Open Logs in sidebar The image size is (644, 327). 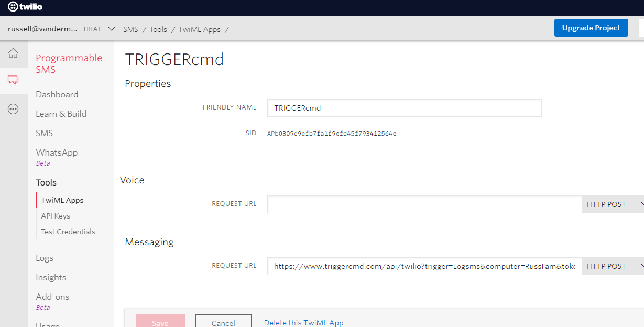click(45, 258)
